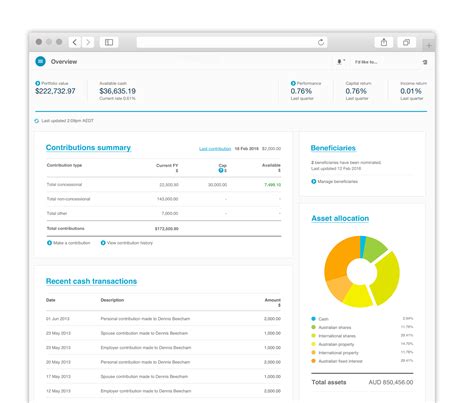Click the Manage beneficiaries link
474x403 pixels.
pos(334,181)
